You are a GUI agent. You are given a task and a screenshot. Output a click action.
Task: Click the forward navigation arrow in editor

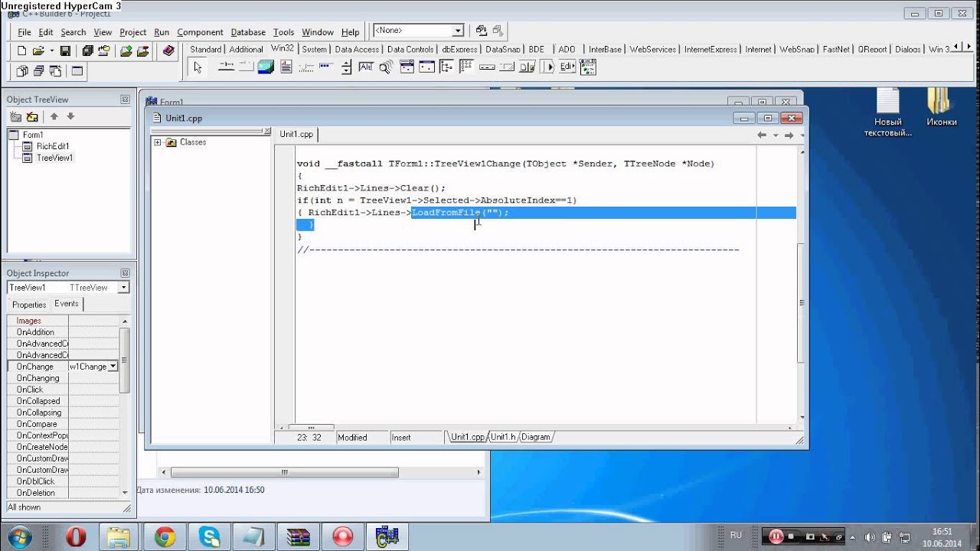click(789, 135)
